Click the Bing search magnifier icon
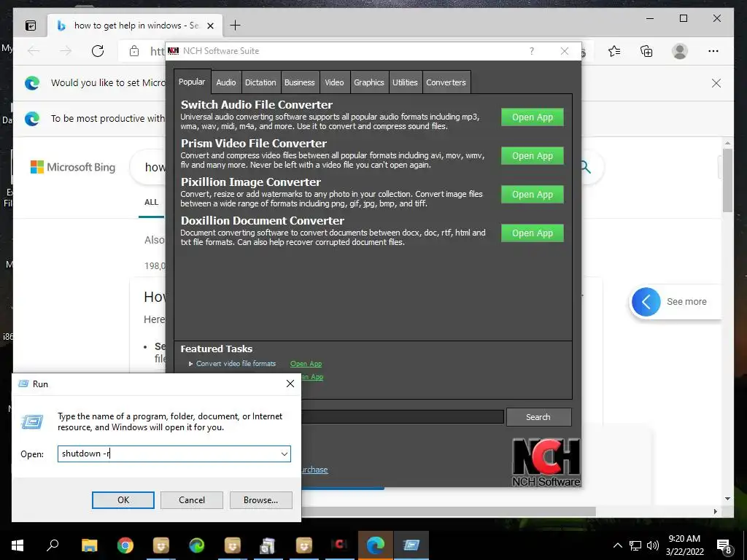The image size is (747, 560). pyautogui.click(x=586, y=167)
